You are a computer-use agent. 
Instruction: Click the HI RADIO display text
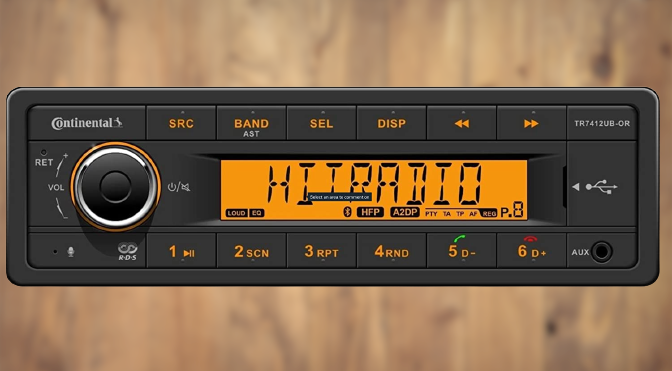375,183
